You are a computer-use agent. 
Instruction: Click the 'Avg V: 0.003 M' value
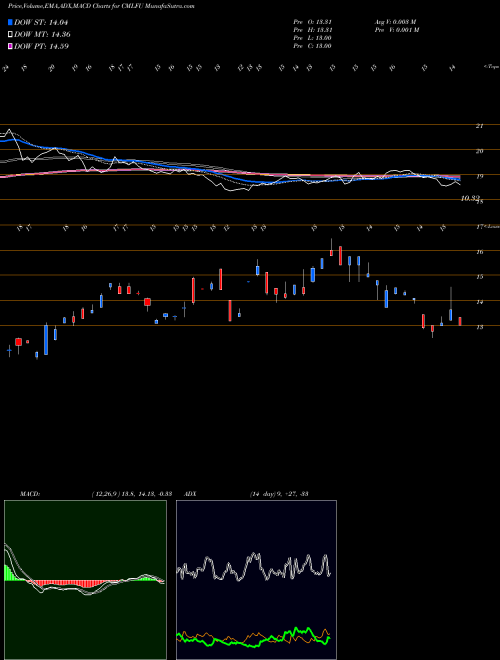tap(396, 22)
